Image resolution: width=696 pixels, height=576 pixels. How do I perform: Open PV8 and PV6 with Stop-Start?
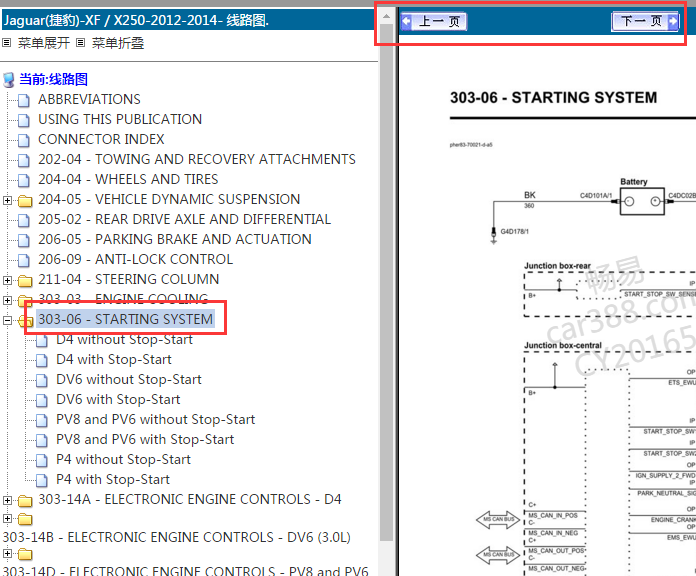(x=145, y=439)
